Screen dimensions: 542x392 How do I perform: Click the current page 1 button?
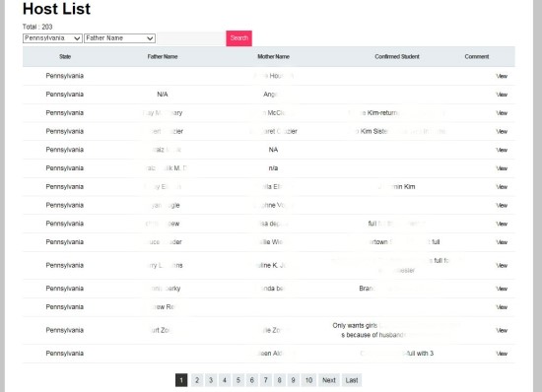(x=181, y=380)
